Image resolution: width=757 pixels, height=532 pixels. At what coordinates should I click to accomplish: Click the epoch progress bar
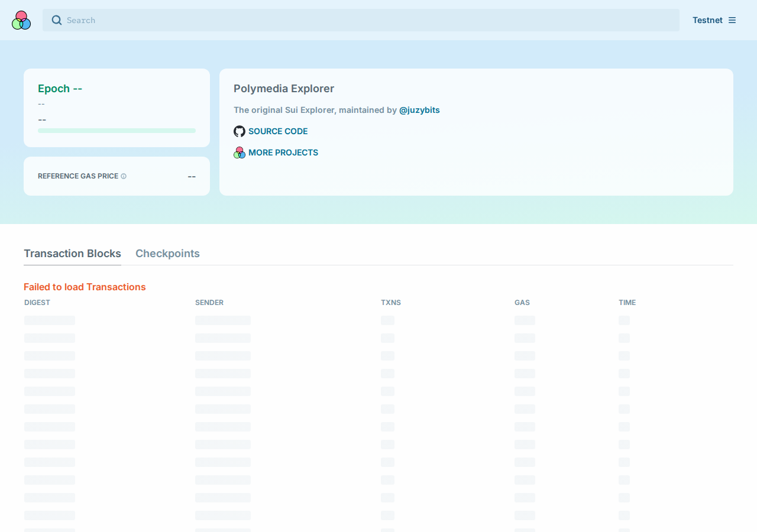[x=117, y=131]
